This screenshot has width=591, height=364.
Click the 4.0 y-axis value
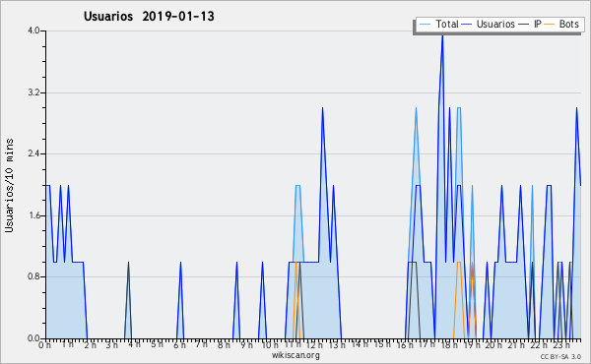[33, 30]
